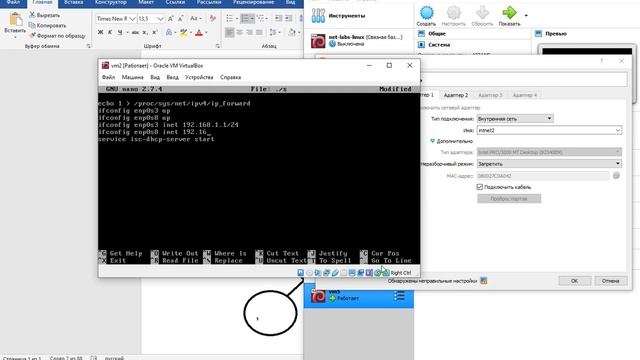Open the Устройства menu in vm2 window
640x360 pixels.
point(199,77)
